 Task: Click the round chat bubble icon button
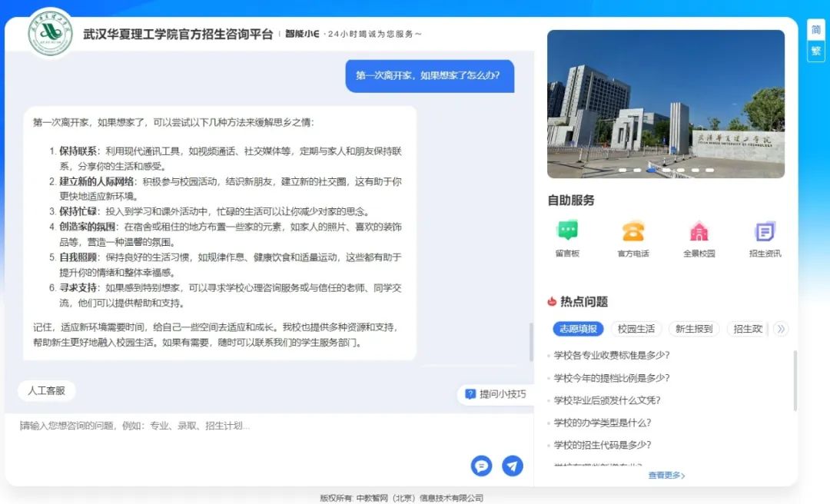[481, 466]
